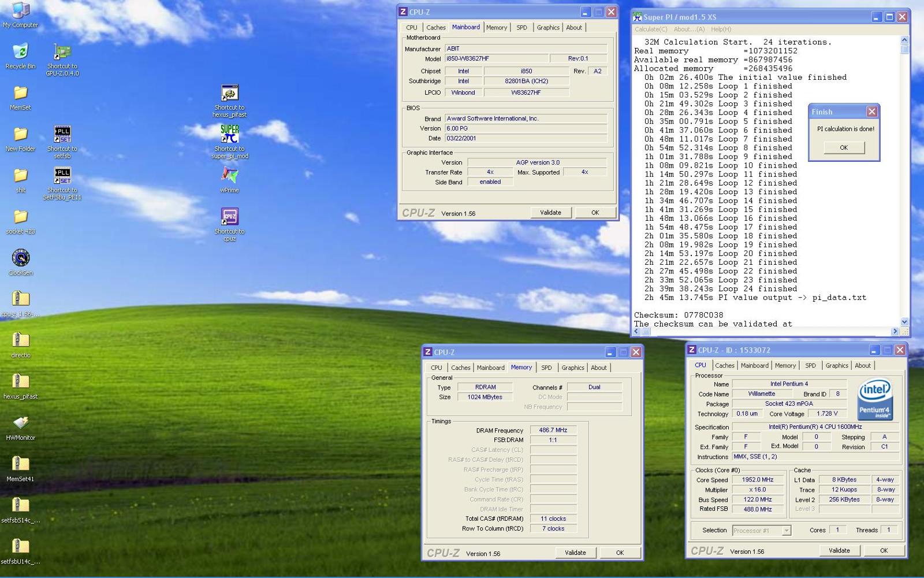Click the i850-W83627HF model field

[496, 58]
